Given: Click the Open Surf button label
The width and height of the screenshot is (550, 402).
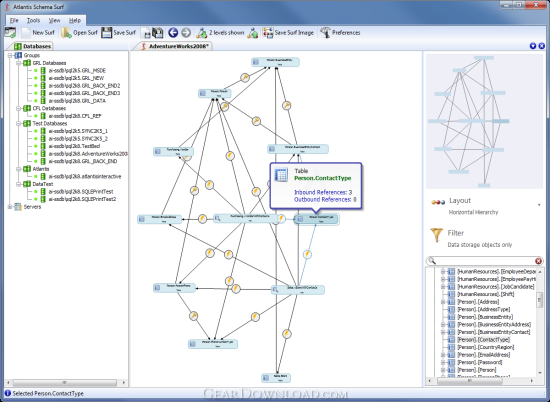Looking at the screenshot, I should [85, 33].
